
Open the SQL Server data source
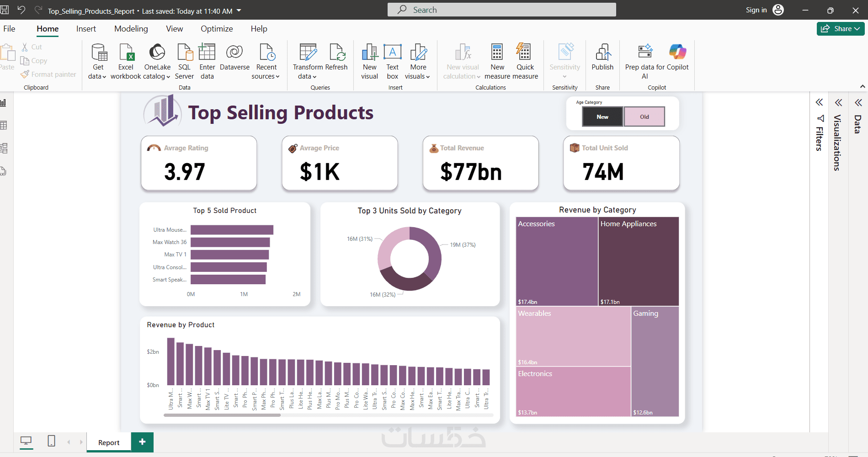tap(184, 53)
